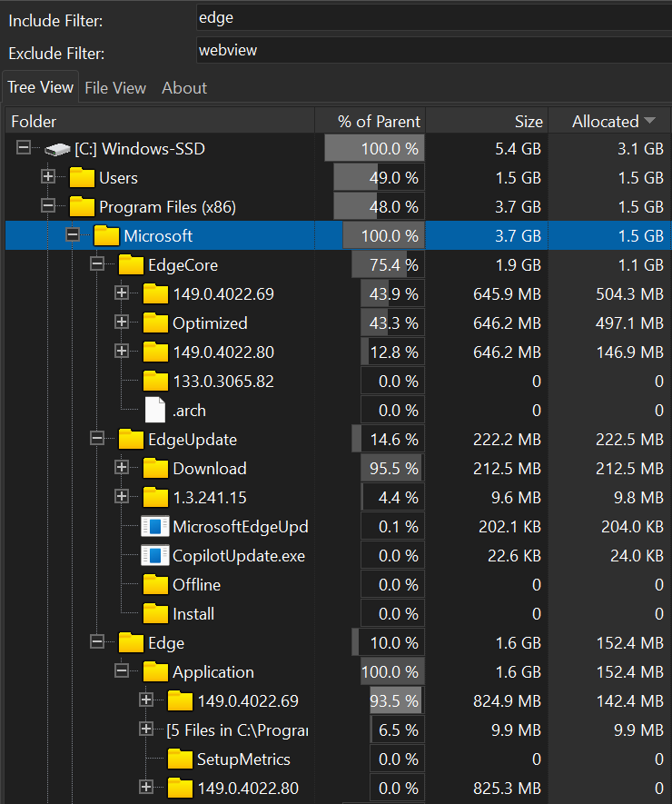Select the SetupMetrics folder row

(x=339, y=759)
